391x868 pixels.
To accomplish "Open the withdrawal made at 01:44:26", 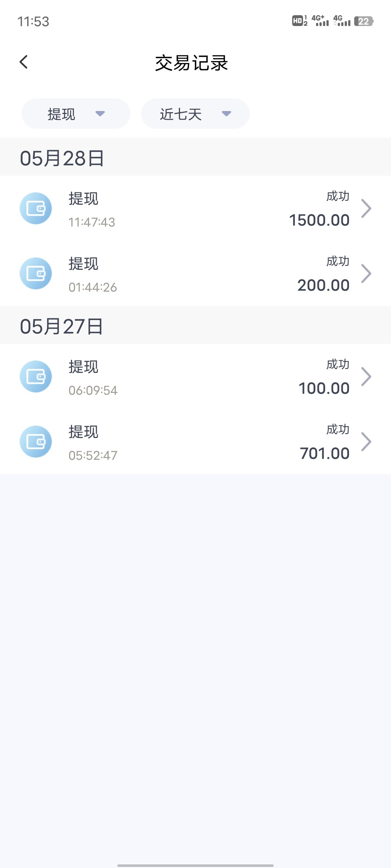I will (x=195, y=274).
